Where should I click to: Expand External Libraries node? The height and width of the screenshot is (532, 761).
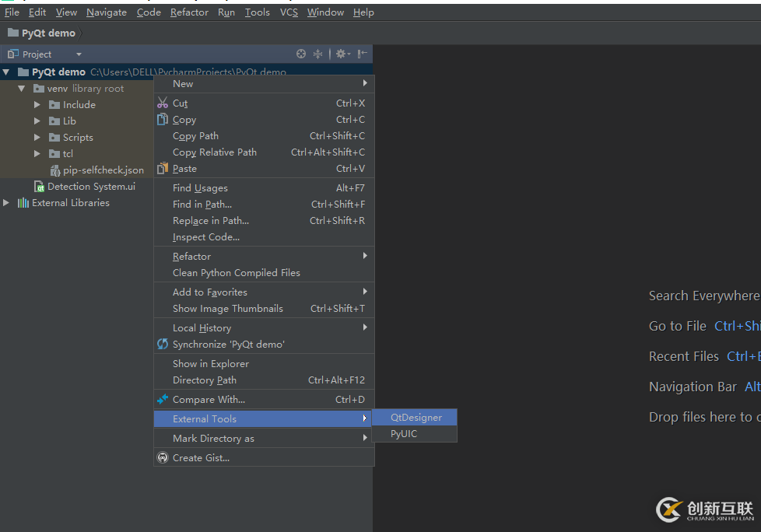5,203
